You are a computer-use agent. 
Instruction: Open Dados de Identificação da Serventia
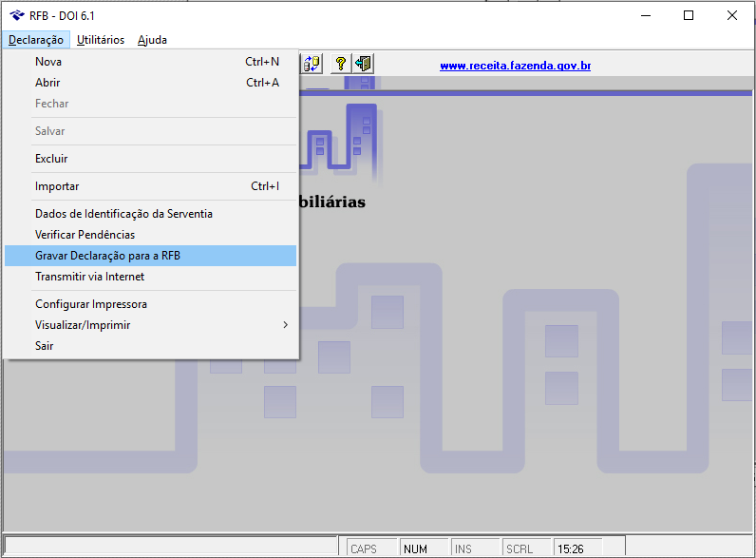pos(123,214)
